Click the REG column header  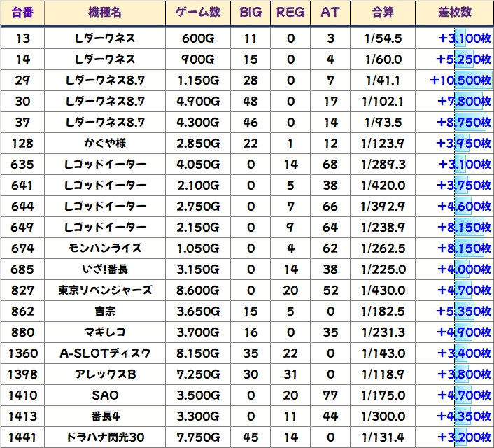[x=290, y=13]
